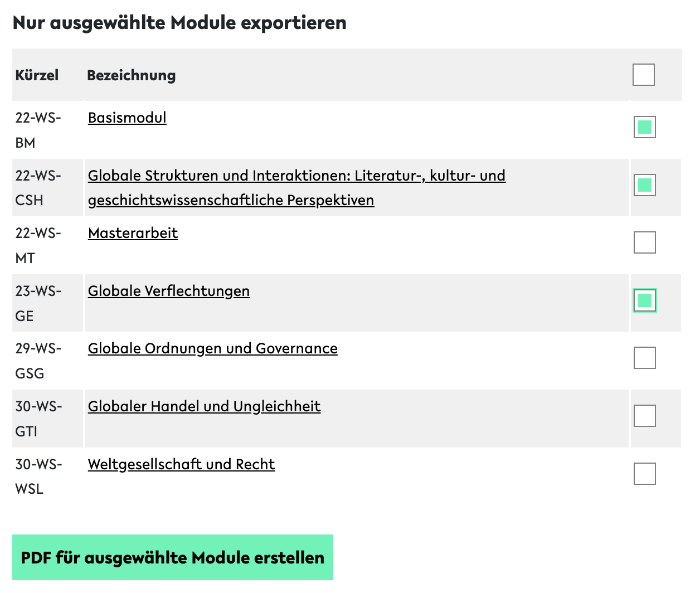Follow the Weltgesellschaft und Recht link
Viewport: 700px width, 593px height.
pyautogui.click(x=181, y=464)
